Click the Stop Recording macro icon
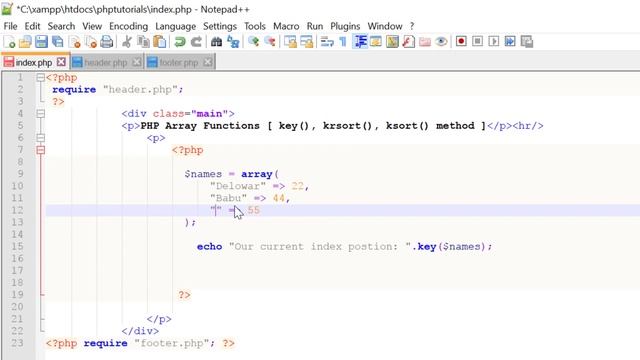The image size is (640, 360). 478,41
